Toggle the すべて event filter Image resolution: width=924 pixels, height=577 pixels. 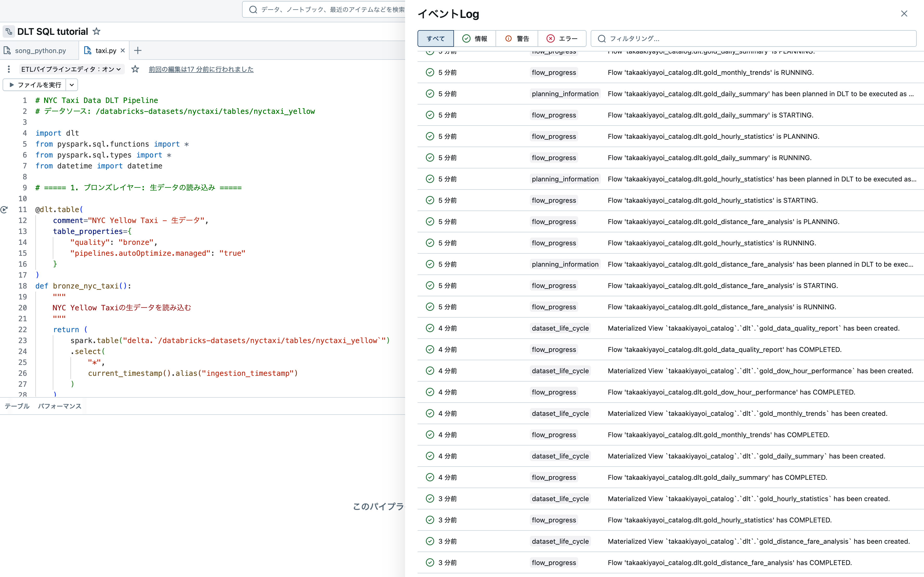(x=435, y=38)
